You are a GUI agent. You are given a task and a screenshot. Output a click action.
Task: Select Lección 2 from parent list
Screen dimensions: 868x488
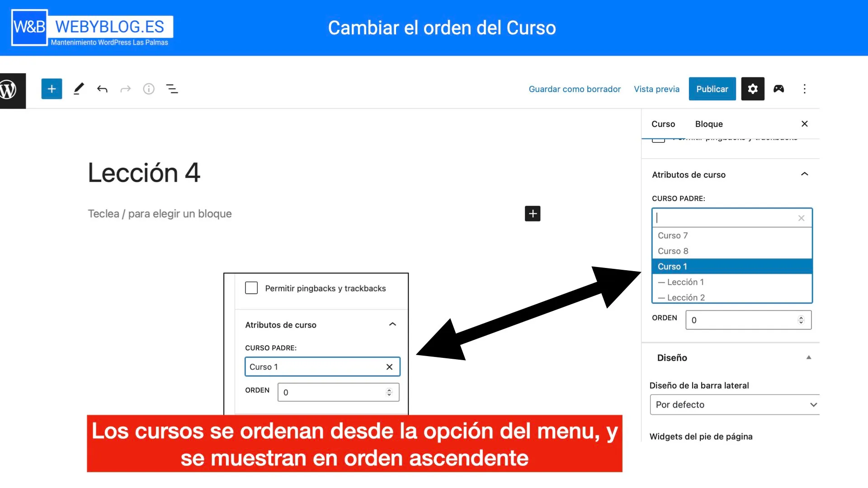pos(732,297)
